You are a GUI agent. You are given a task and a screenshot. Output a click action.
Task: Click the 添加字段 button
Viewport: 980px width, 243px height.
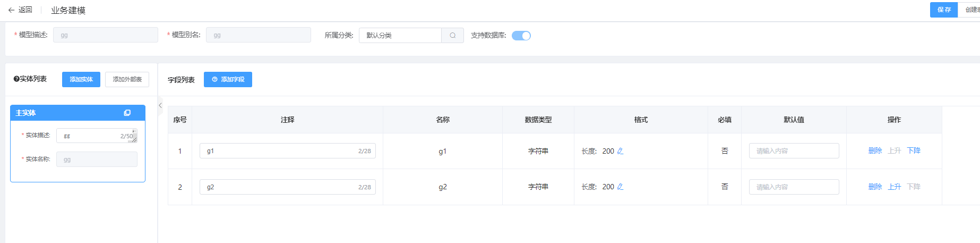[228, 79]
